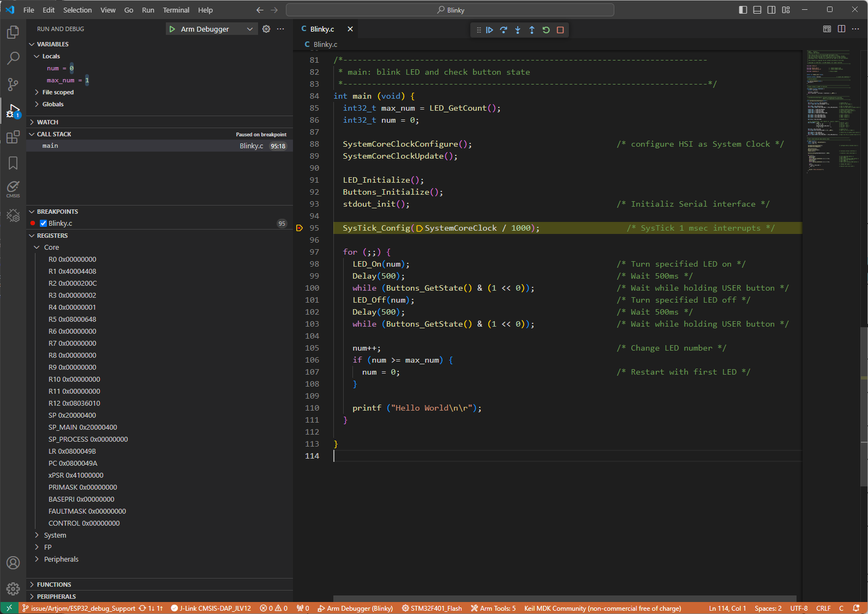Toggle the bottom panel layout button
This screenshot has height=614, width=868.
(757, 10)
